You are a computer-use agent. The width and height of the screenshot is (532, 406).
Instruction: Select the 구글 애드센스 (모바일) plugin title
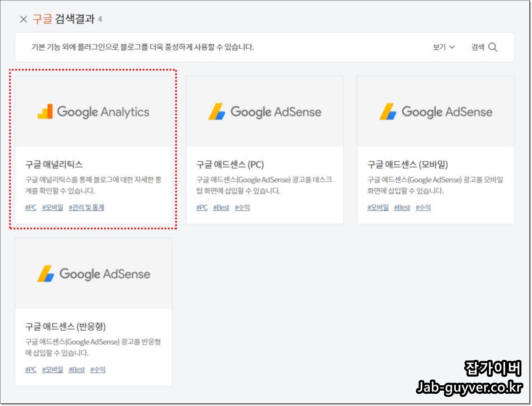(x=408, y=164)
